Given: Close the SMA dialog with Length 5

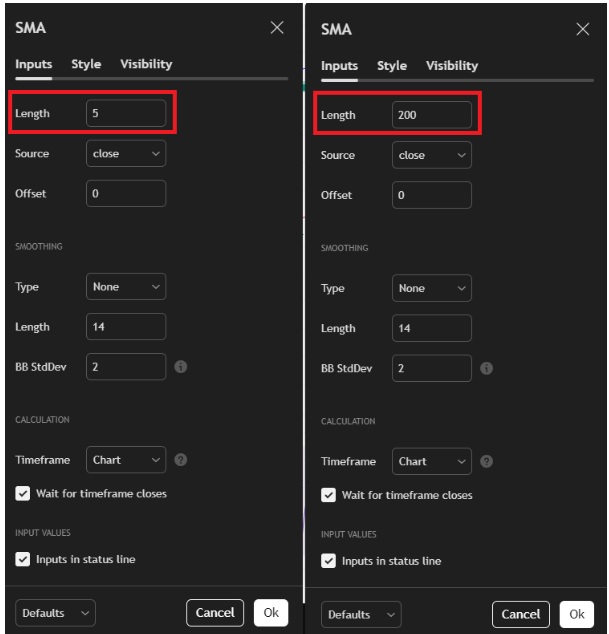Looking at the screenshot, I should click(277, 28).
